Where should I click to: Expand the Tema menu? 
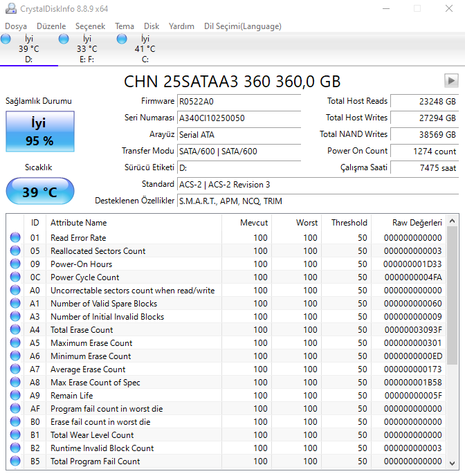125,26
